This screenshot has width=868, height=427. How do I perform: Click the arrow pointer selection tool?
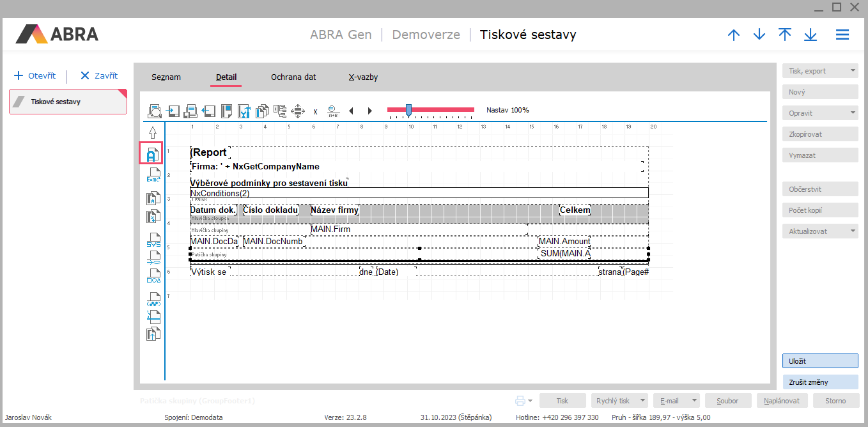pos(153,132)
